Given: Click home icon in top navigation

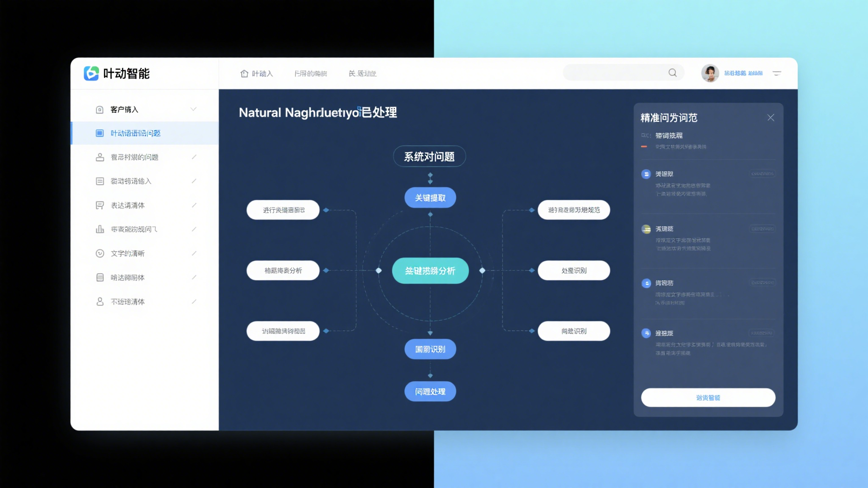Looking at the screenshot, I should tap(244, 74).
